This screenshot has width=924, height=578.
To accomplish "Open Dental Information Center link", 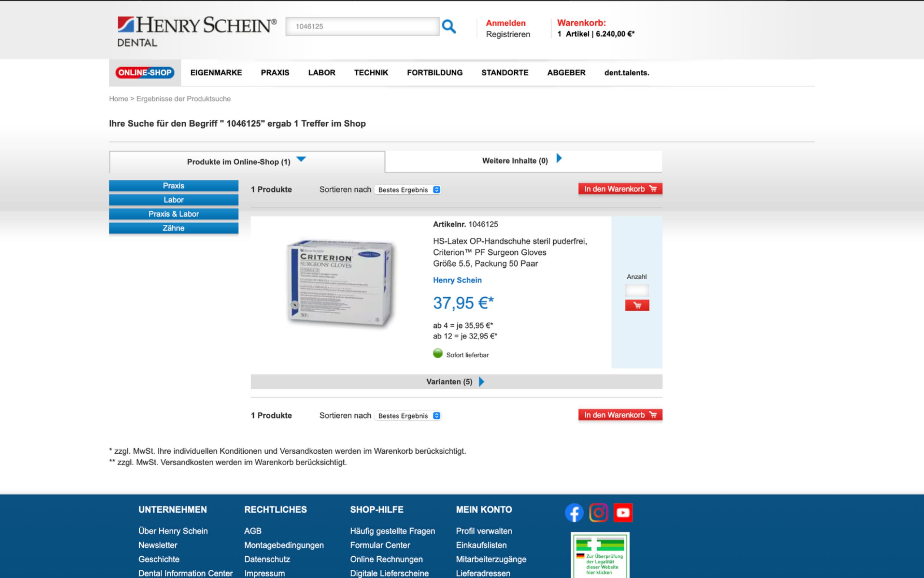I will coord(186,573).
